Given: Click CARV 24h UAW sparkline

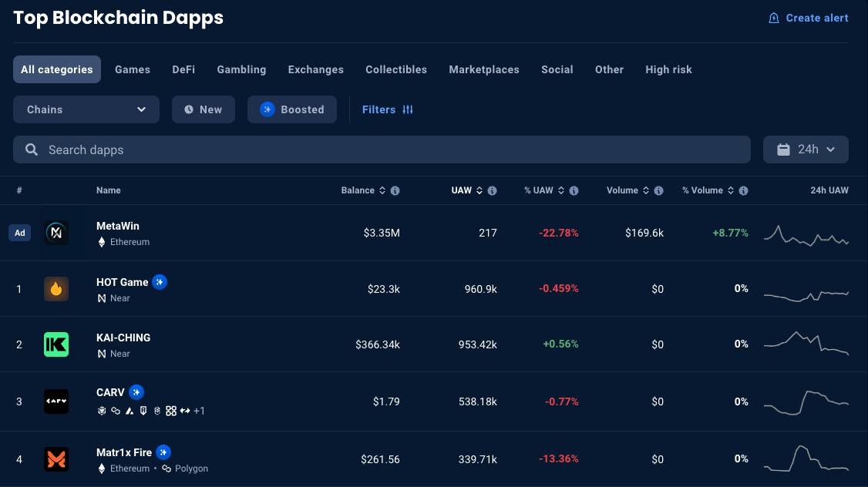Looking at the screenshot, I should click(806, 403).
